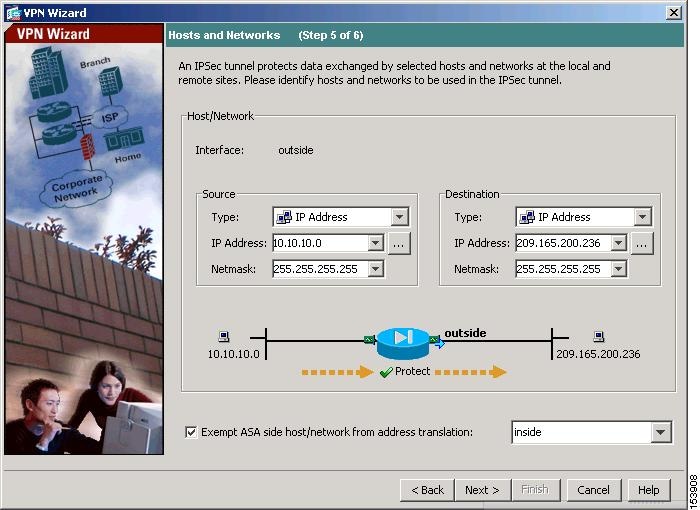The width and height of the screenshot is (700, 510).
Task: Open the Destination Type dropdown
Action: (642, 217)
